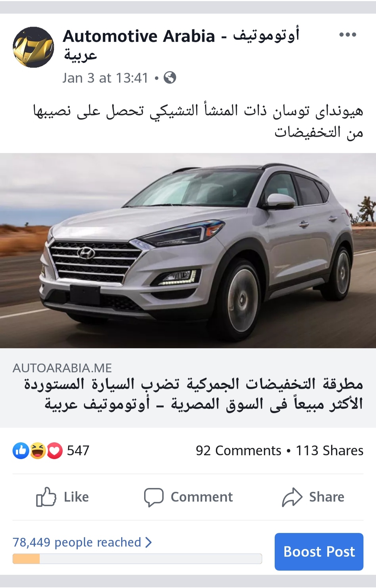View the 92 Comments
Screen dimensions: 376x588
pos(238,451)
